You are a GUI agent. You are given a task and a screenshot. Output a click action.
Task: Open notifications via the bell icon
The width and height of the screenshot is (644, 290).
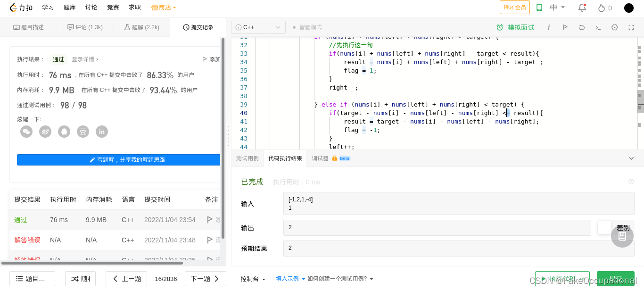click(582, 8)
